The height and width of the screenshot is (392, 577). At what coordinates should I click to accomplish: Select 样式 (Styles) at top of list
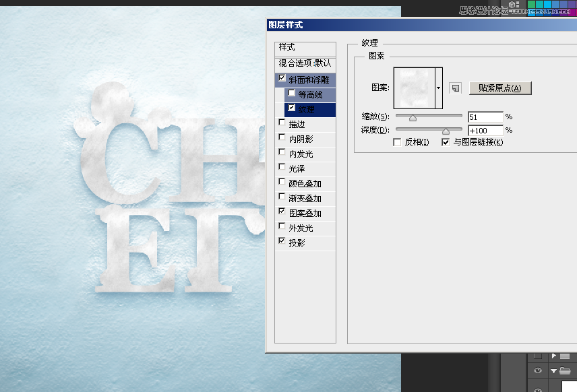point(288,47)
